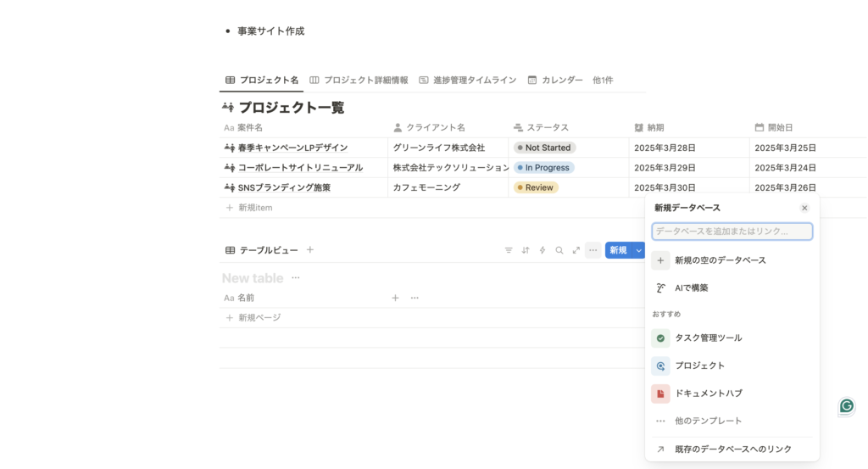Open the three-dot view settings menu

click(593, 250)
